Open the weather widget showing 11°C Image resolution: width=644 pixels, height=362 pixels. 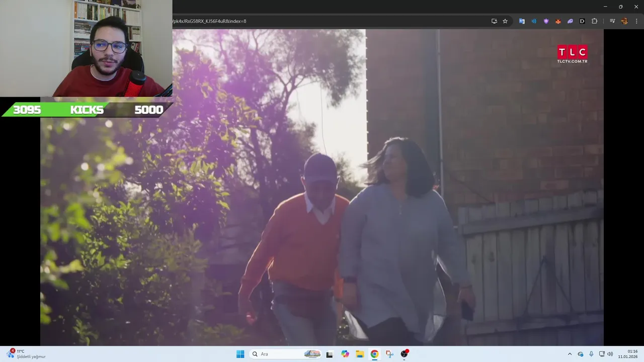(26, 354)
